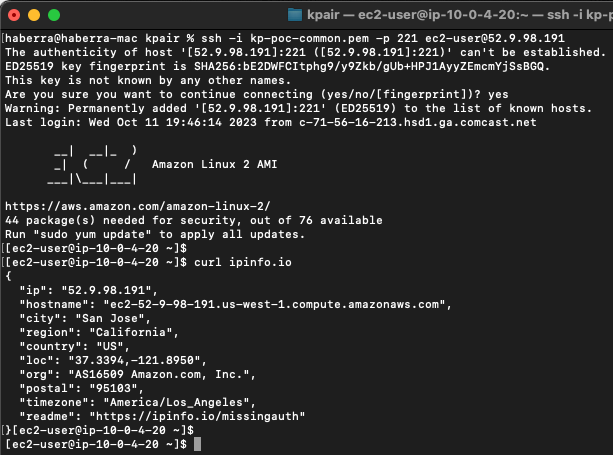Close the terminal window with red button
Screen dimensions: 613x455
(14, 15)
